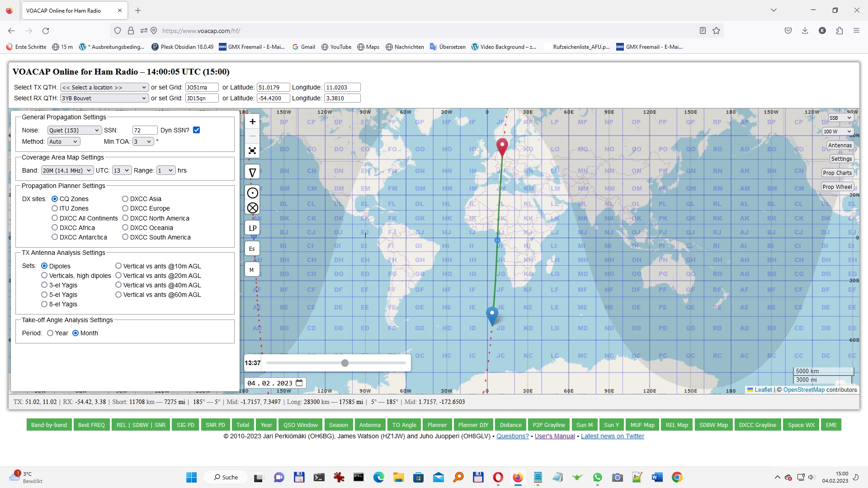Click the time slider handle
868x488 pixels.
coord(345,363)
